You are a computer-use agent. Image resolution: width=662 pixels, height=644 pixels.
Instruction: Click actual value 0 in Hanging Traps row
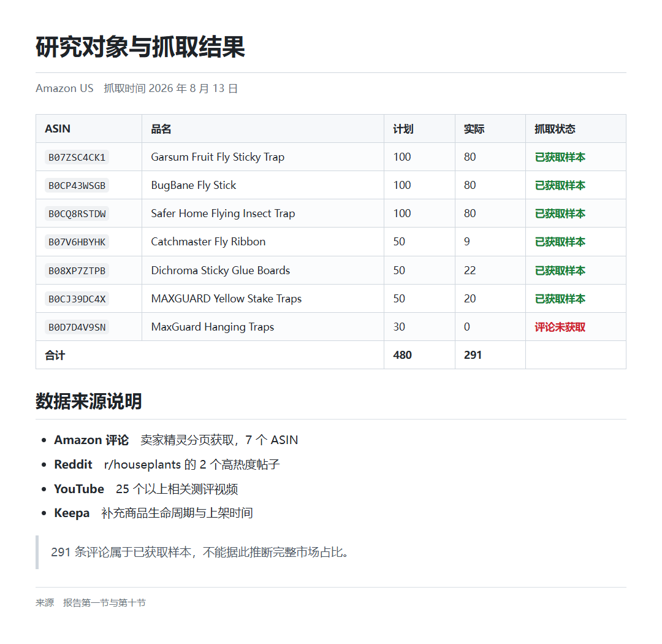[467, 327]
